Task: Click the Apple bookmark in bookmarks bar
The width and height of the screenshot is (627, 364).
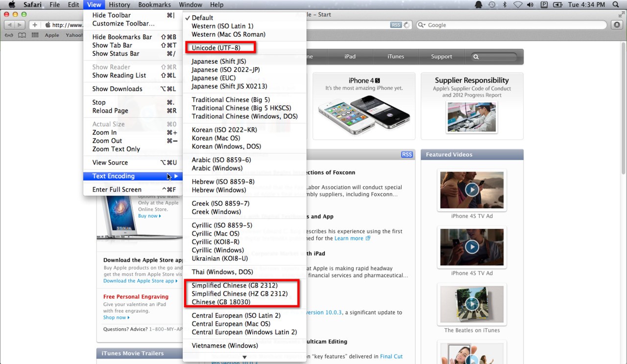Action: 52,35
